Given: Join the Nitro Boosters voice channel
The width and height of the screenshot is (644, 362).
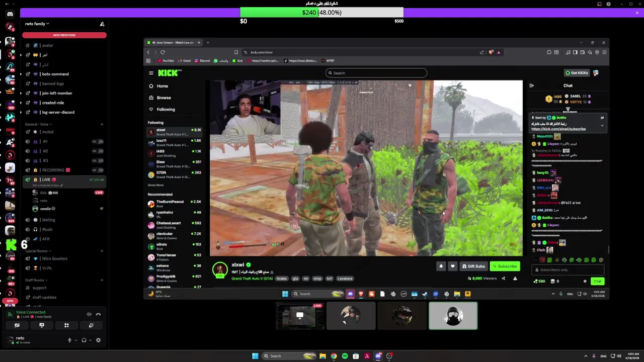Looking at the screenshot, I should (64, 258).
